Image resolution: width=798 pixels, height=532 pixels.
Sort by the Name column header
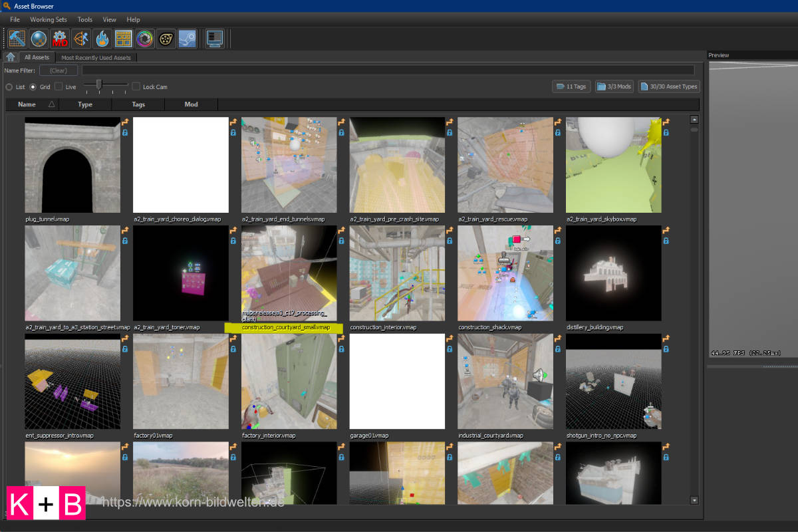32,104
